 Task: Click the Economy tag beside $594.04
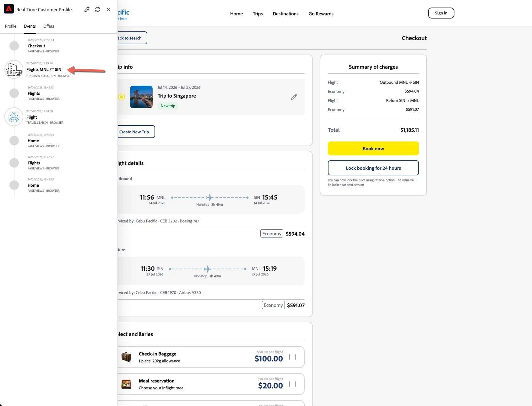[x=272, y=234]
